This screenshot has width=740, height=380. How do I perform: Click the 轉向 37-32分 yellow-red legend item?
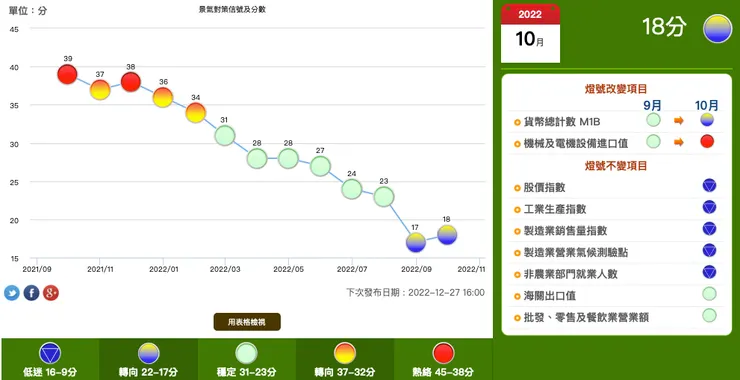(x=345, y=360)
